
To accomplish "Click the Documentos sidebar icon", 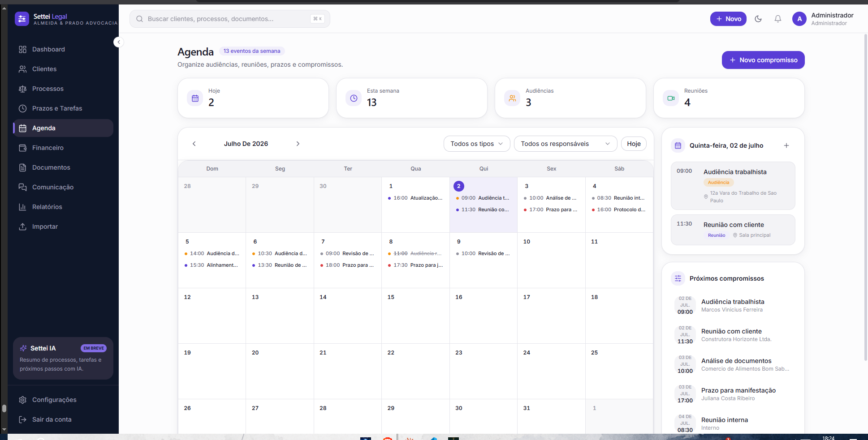I will tap(22, 167).
